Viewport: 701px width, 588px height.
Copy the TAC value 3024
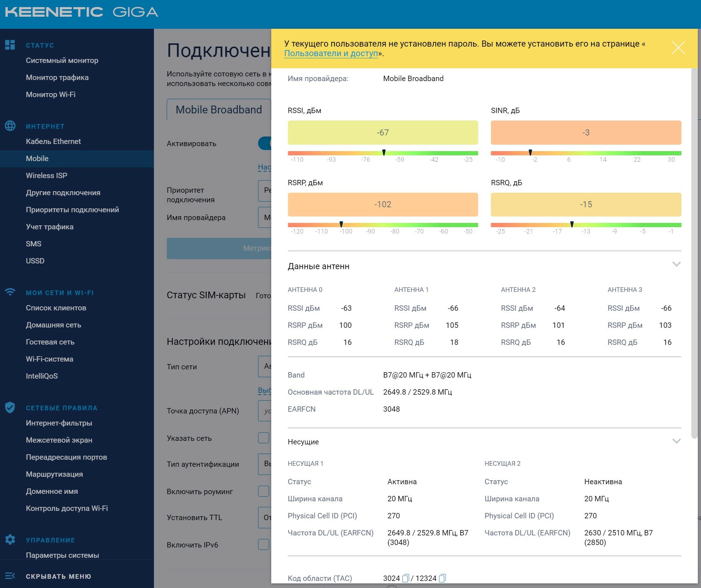(x=406, y=578)
